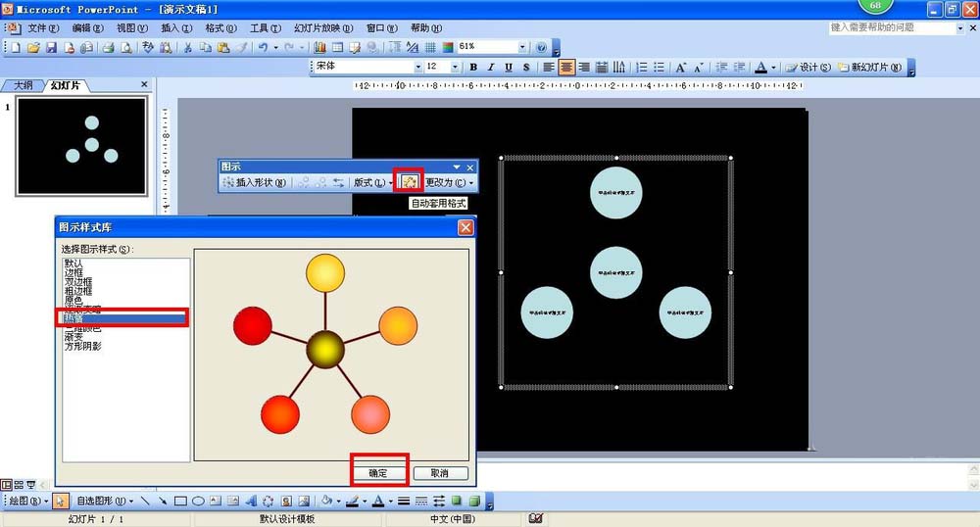This screenshot has height=527, width=980.
Task: Click the line color brush swatch
Action: [x=352, y=501]
